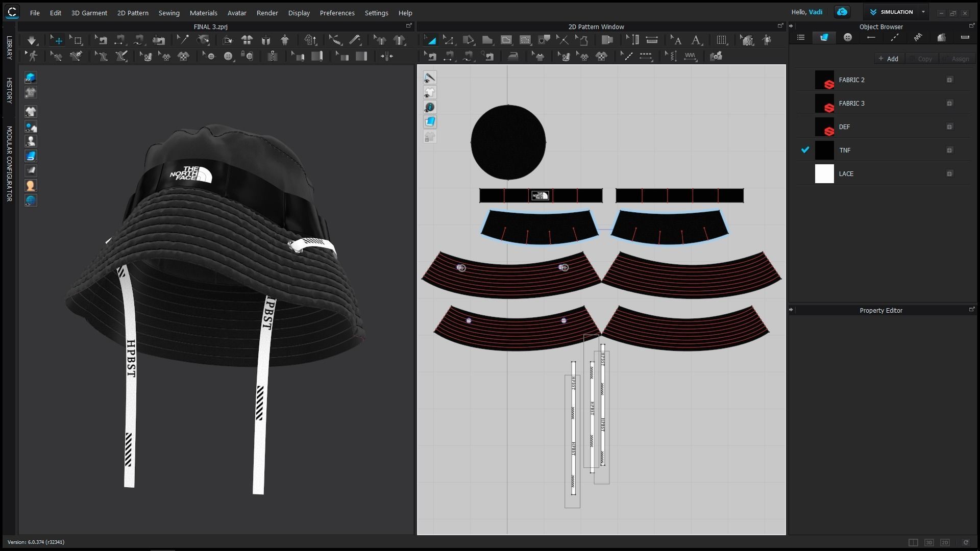Choose the Fasten Button lock icon
Image resolution: width=980 pixels, height=551 pixels.
[248, 56]
